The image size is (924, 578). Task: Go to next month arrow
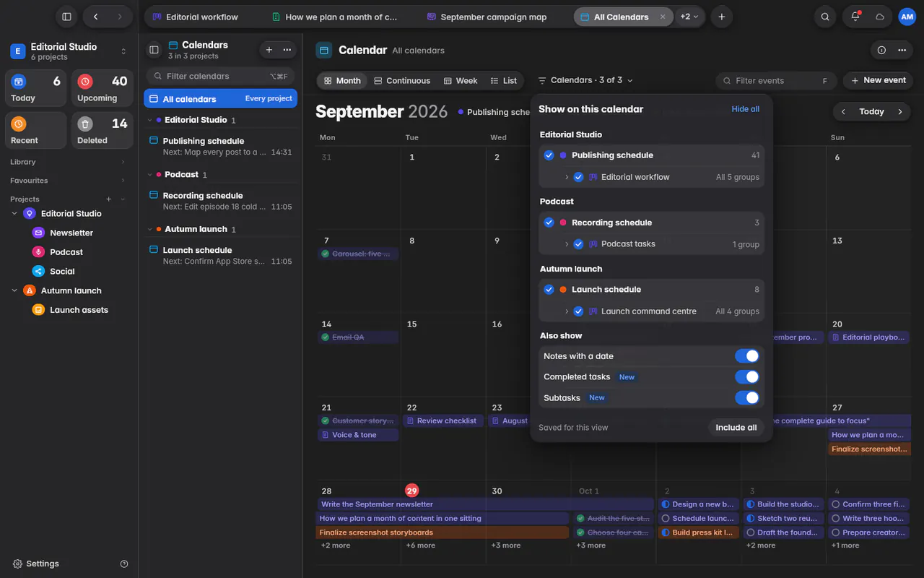coord(900,111)
